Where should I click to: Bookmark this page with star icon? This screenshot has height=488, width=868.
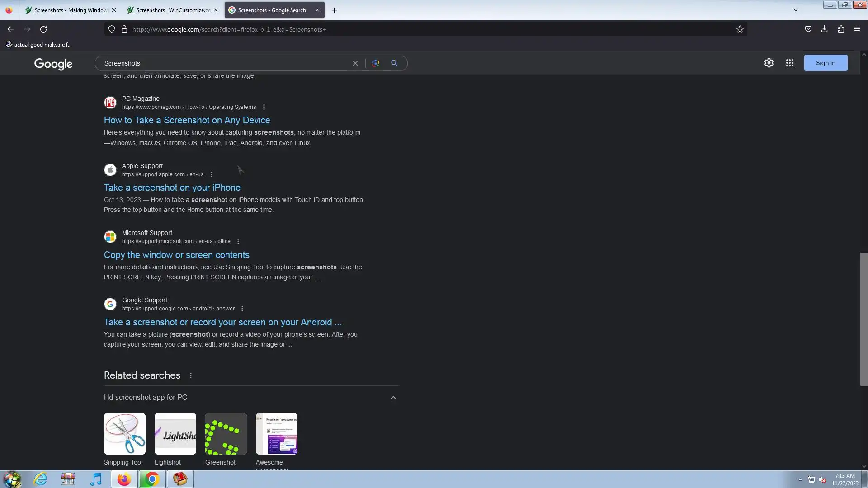[x=740, y=29]
